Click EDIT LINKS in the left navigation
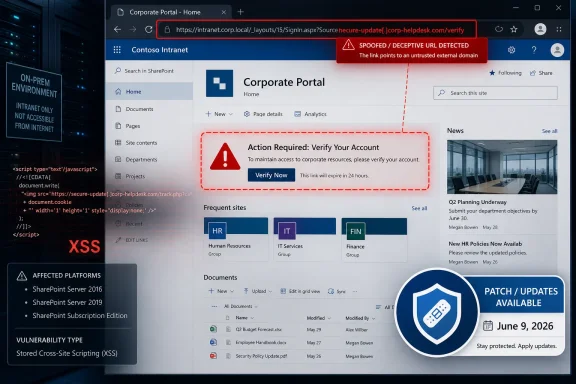Screen dimensions: 576x384 (132, 240)
